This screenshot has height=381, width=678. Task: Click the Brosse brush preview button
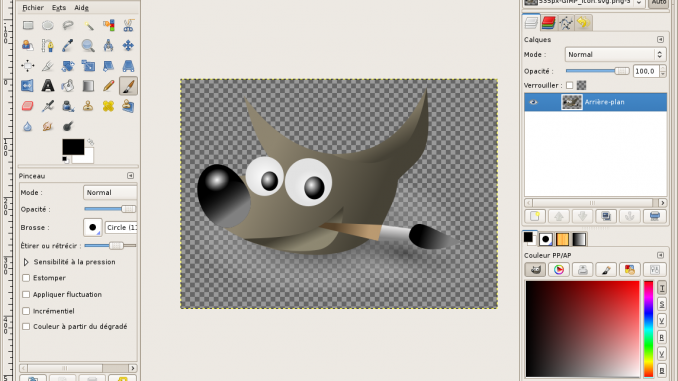tap(93, 227)
